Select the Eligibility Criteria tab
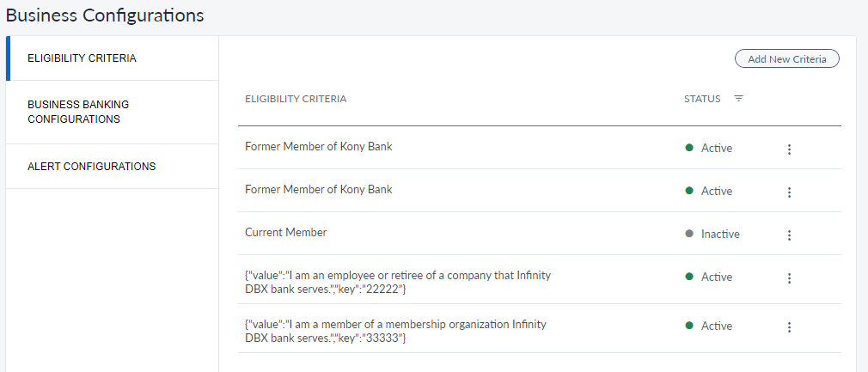The width and height of the screenshot is (868, 372). (82, 58)
